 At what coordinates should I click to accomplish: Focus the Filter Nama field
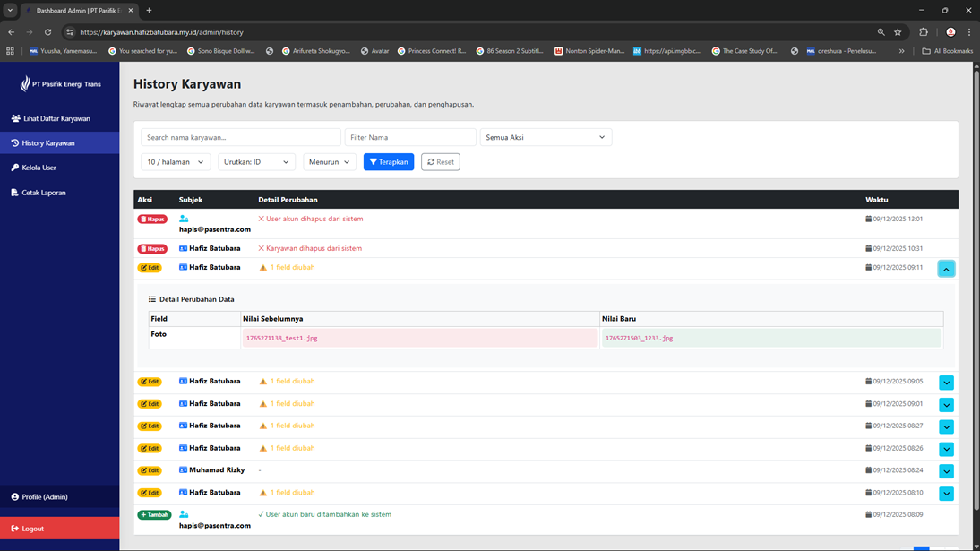(x=410, y=137)
